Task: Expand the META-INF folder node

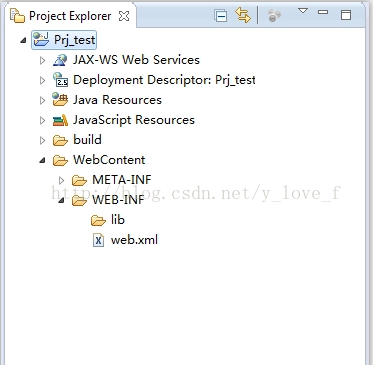Action: [x=61, y=180]
